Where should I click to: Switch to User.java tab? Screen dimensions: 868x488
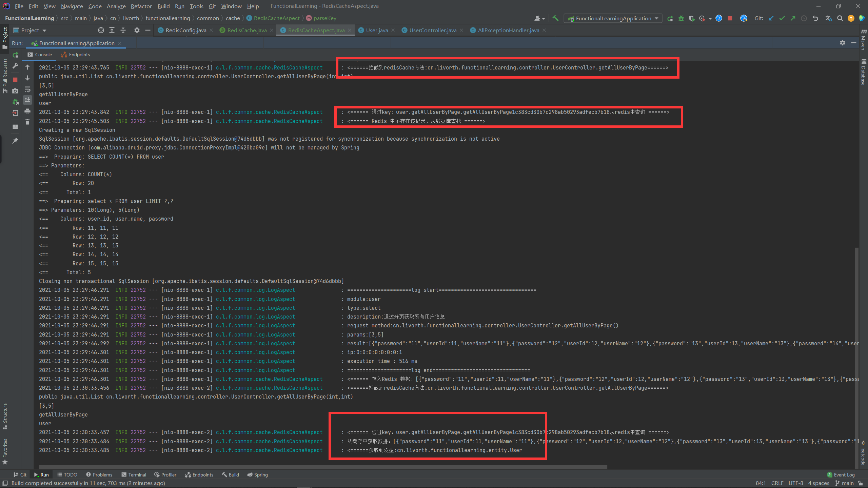point(377,30)
